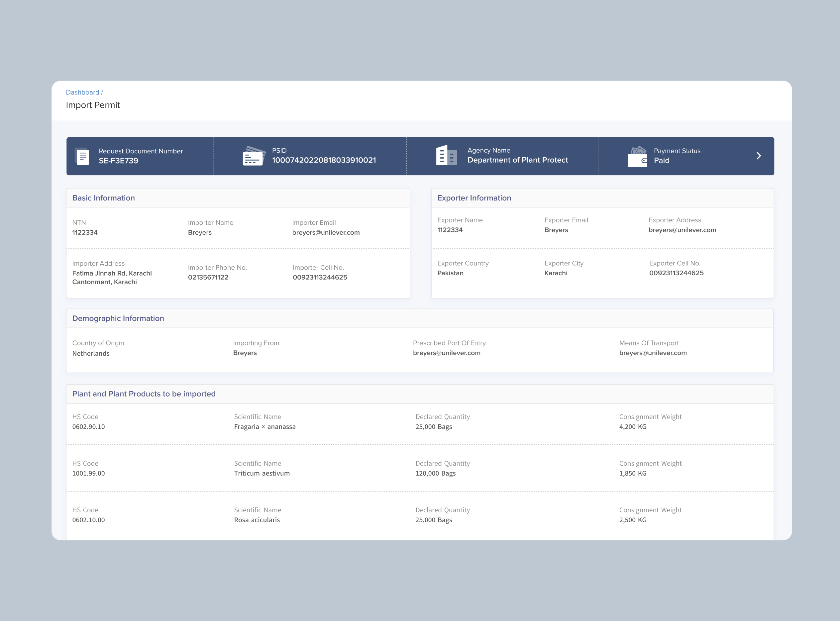Select the PSID number 1000742022081803391​0021
The width and height of the screenshot is (840, 621).
point(324,161)
